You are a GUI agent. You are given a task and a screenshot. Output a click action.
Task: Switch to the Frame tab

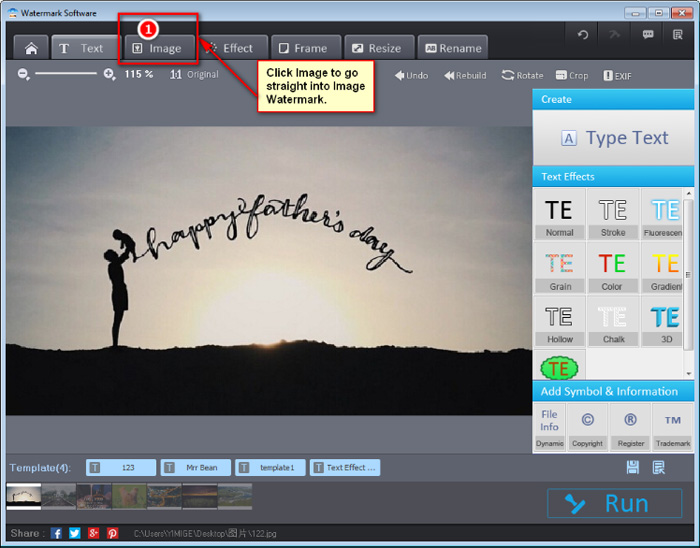306,48
